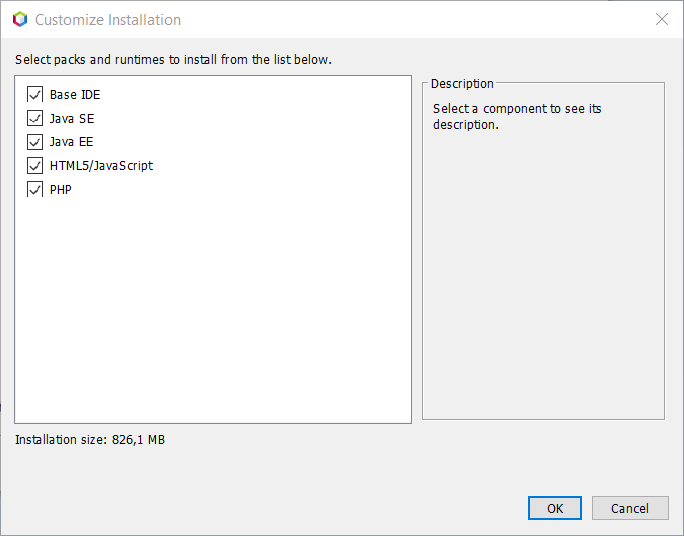Select the Java SE component label

[72, 119]
